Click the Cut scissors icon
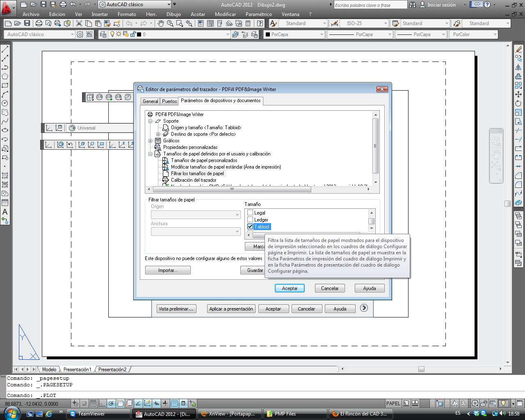525x420 pixels. (79, 23)
